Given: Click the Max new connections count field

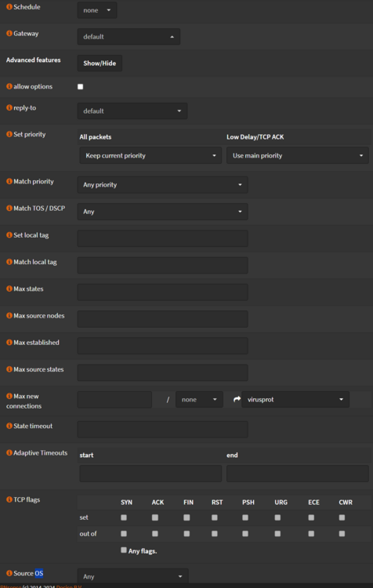Looking at the screenshot, I should 114,400.
